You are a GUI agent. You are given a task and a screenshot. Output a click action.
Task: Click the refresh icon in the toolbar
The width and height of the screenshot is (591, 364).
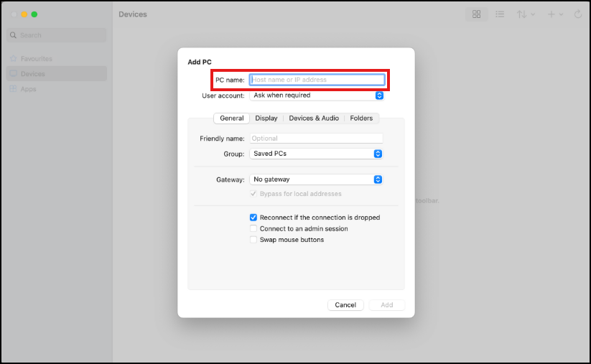click(578, 14)
